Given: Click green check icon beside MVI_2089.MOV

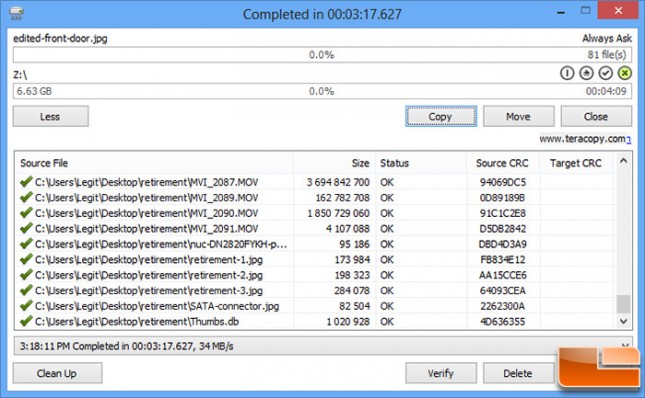Looking at the screenshot, I should coord(26,197).
